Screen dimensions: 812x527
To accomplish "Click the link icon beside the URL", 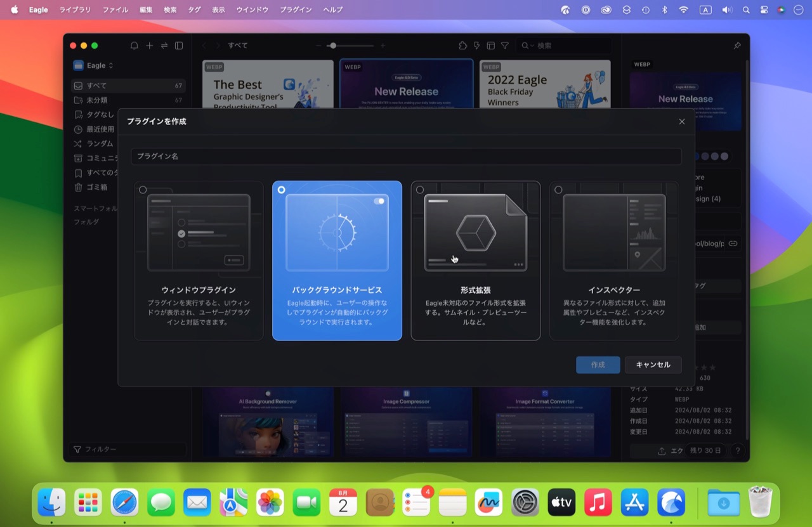I will [733, 244].
